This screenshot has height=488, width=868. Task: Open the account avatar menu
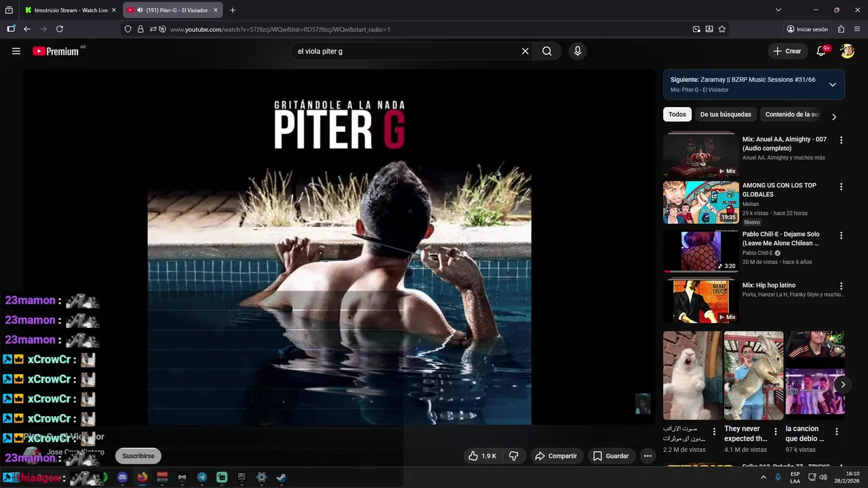pos(847,51)
